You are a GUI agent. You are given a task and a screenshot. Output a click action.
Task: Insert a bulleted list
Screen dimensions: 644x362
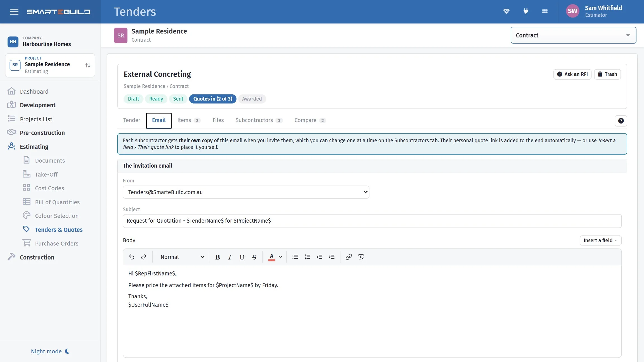[295, 257]
